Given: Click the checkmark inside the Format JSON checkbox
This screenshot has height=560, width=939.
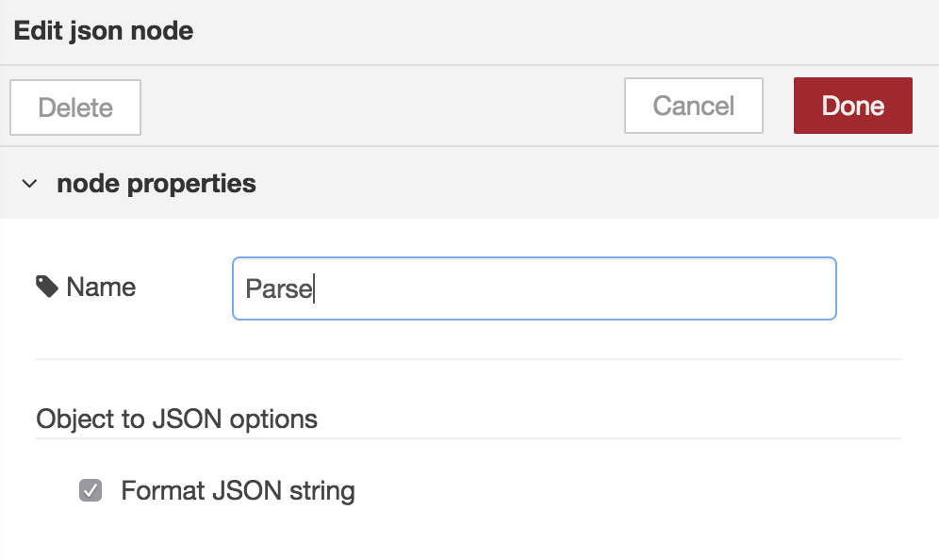Looking at the screenshot, I should pos(91,491).
